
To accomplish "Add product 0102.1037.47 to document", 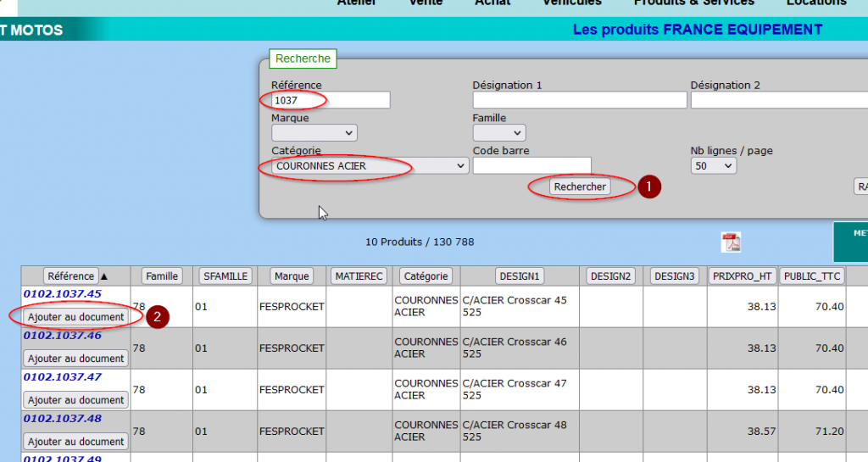I will point(75,400).
